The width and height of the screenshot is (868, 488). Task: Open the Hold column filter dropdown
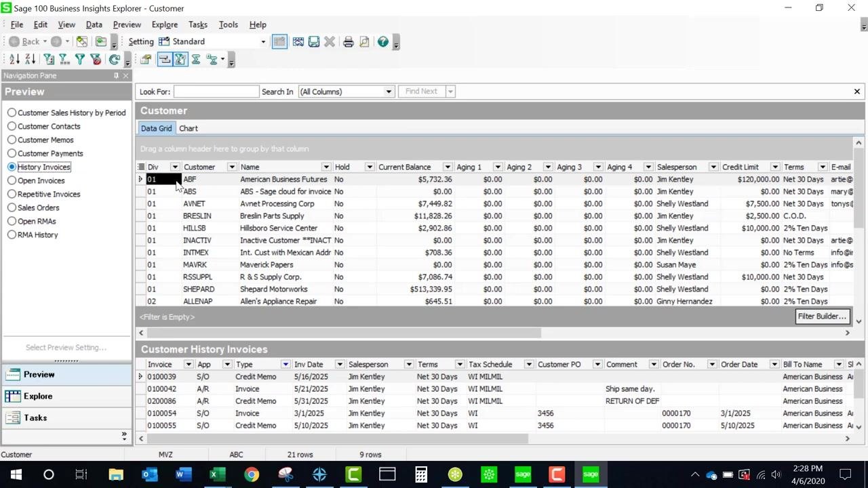coord(370,167)
